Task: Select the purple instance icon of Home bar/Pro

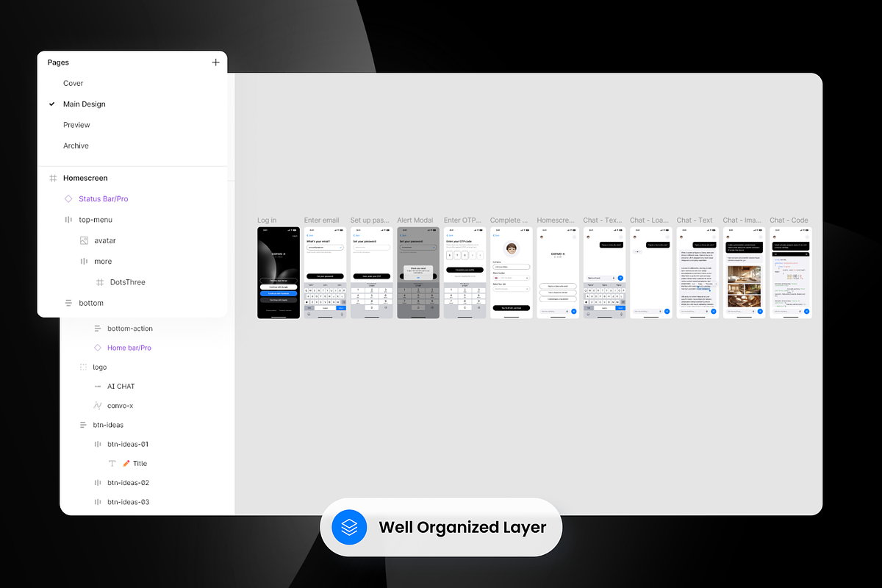Action: coord(98,348)
